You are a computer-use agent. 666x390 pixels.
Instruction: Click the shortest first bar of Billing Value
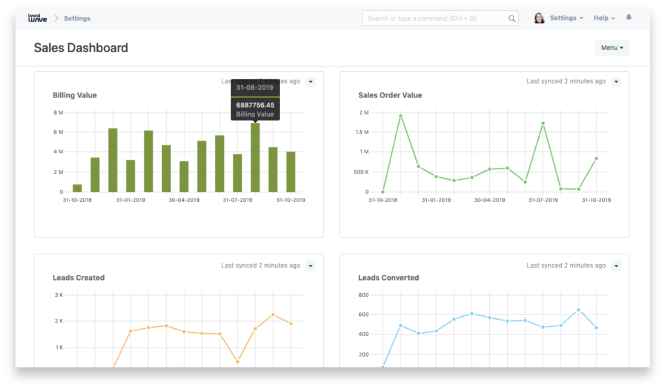click(x=77, y=188)
